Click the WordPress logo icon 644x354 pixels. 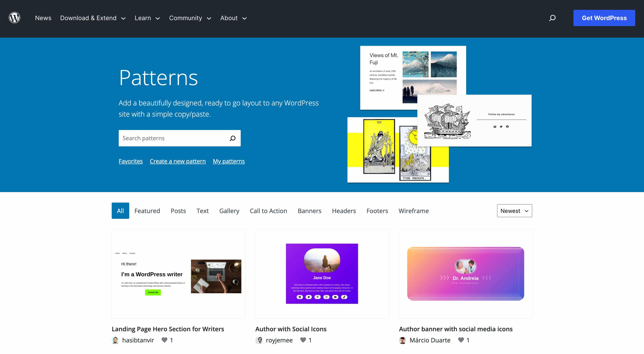[14, 18]
